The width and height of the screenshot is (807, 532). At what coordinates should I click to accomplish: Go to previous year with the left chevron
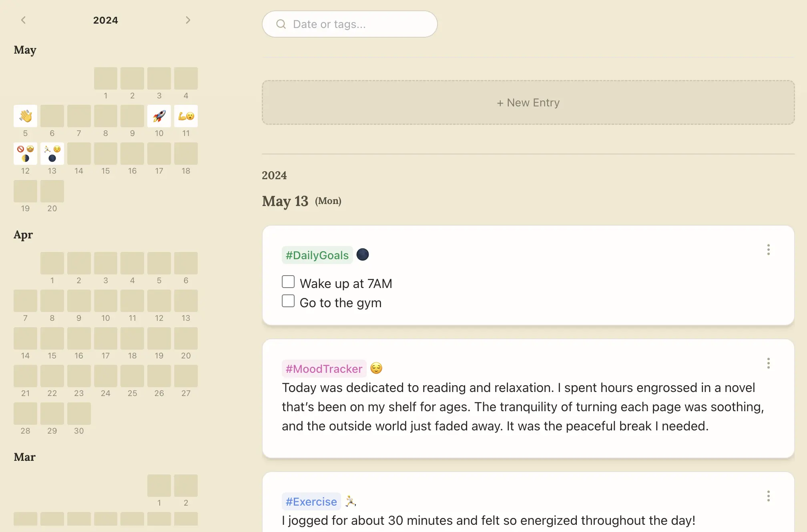(x=24, y=20)
